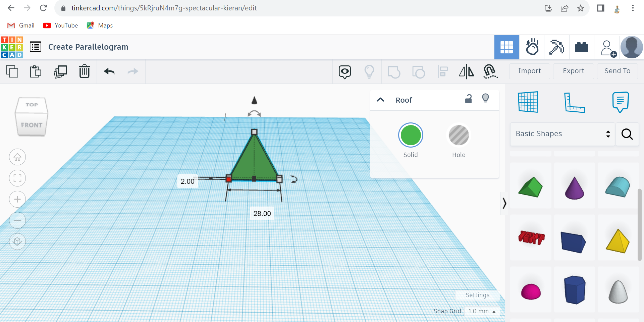644x322 pixels.
Task: Click the Export button
Action: (574, 71)
